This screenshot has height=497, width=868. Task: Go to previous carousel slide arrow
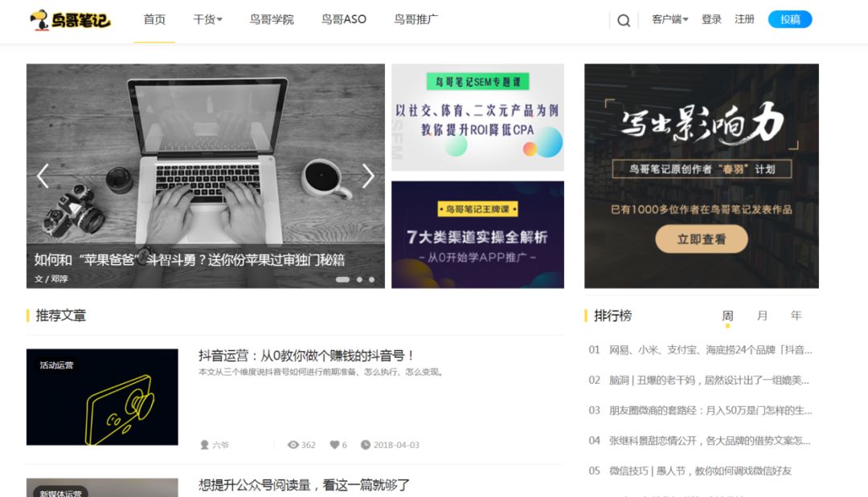(43, 177)
